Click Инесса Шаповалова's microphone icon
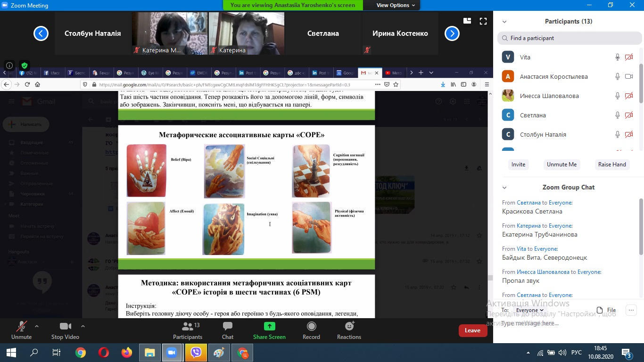 (617, 96)
